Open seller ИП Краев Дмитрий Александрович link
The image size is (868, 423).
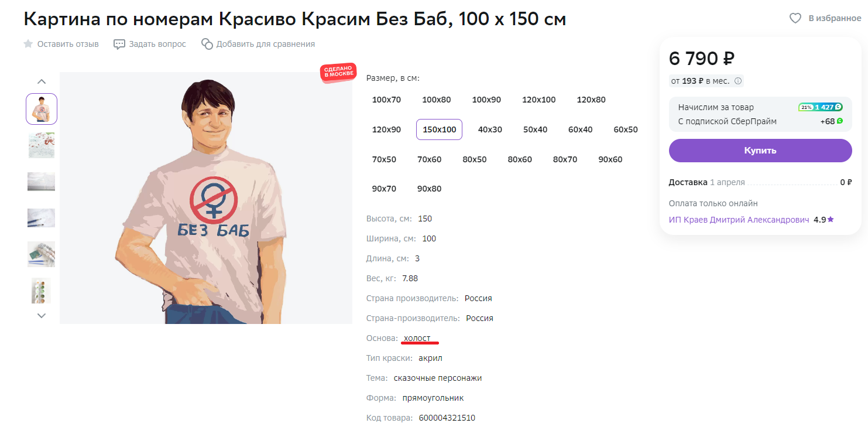click(x=739, y=220)
